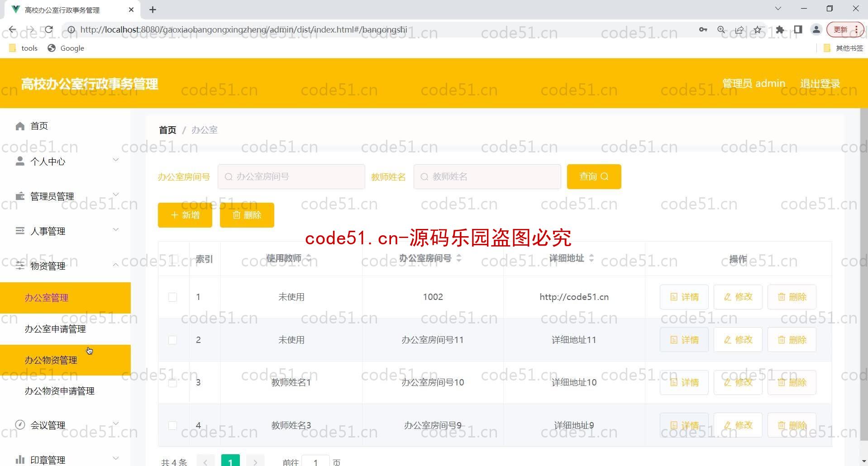Image resolution: width=868 pixels, height=466 pixels.
Task: Click the zoom magnifier icon in address bar
Action: [721, 30]
